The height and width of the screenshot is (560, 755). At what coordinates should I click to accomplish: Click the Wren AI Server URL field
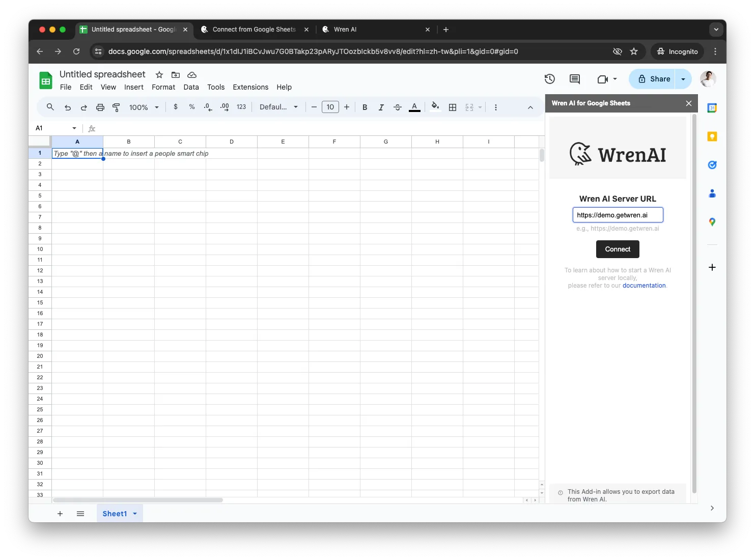618,215
